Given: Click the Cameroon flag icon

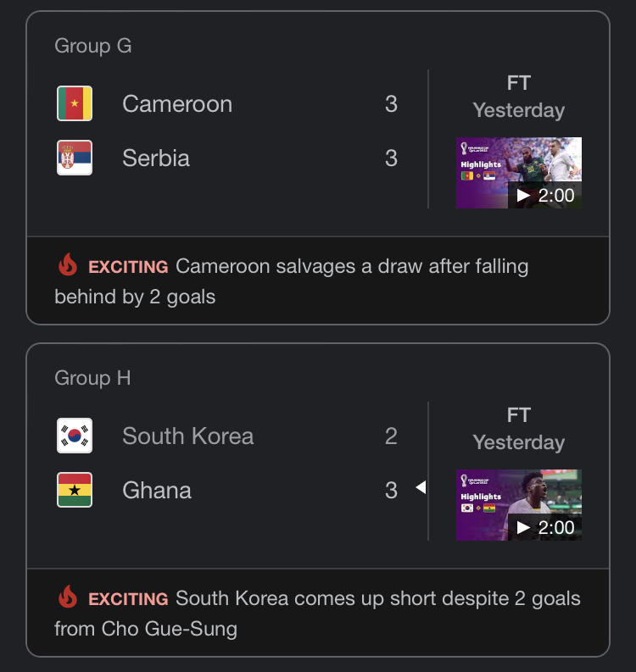Looking at the screenshot, I should [x=75, y=103].
